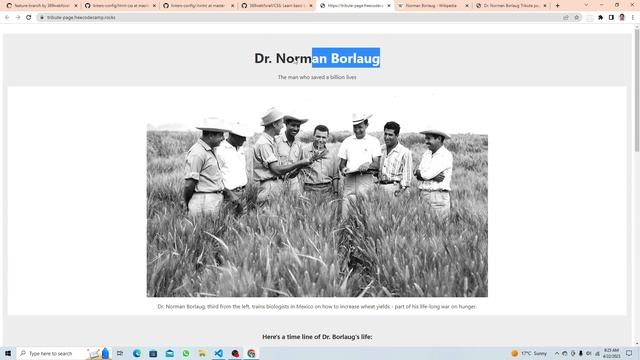
Task: Open Task View on the taskbar
Action: [x=120, y=353]
